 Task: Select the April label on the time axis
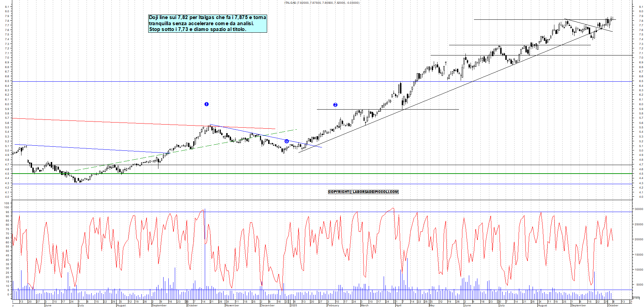tap(398, 305)
